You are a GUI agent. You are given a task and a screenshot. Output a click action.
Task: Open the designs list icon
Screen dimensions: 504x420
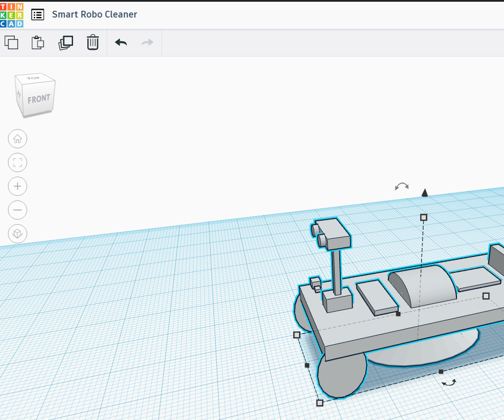pos(37,15)
